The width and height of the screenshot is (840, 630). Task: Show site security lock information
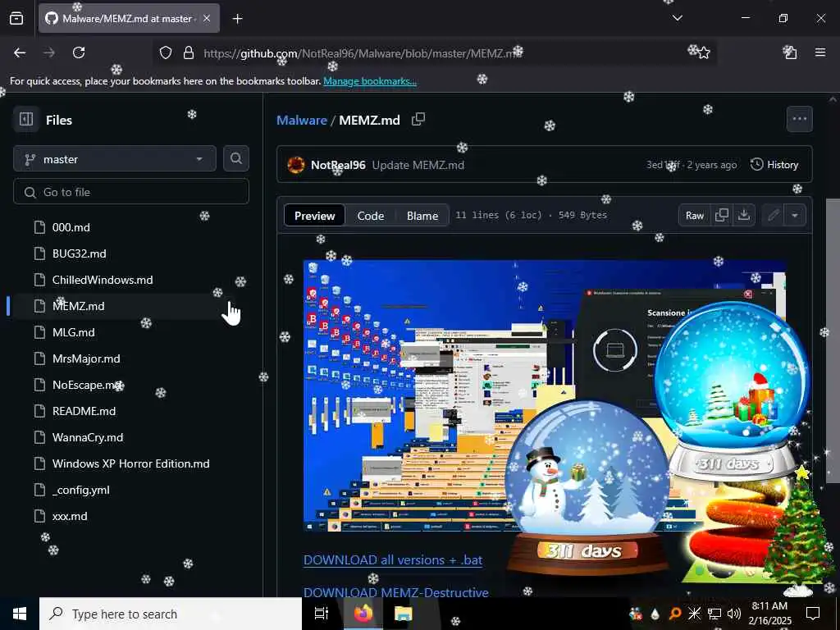pos(188,52)
